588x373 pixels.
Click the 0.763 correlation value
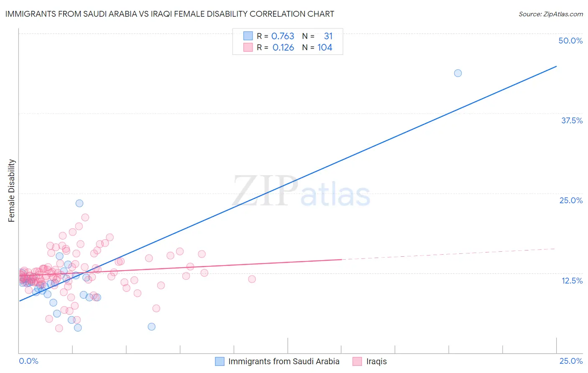click(283, 36)
